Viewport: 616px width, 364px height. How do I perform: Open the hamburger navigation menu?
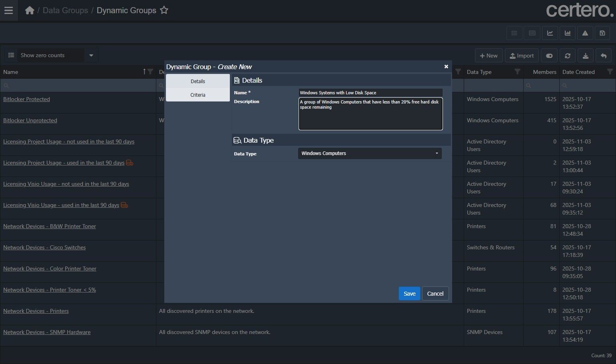point(9,10)
